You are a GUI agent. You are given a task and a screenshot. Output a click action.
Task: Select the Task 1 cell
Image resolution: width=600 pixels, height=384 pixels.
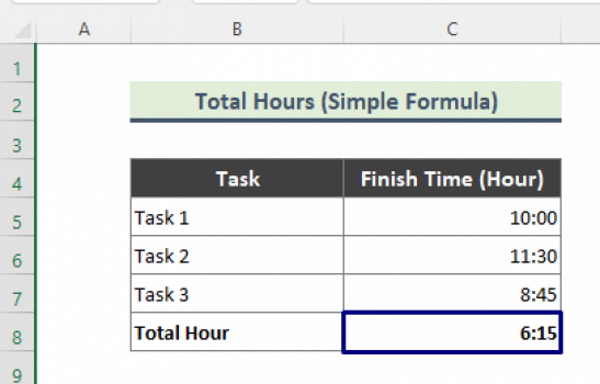(x=237, y=216)
